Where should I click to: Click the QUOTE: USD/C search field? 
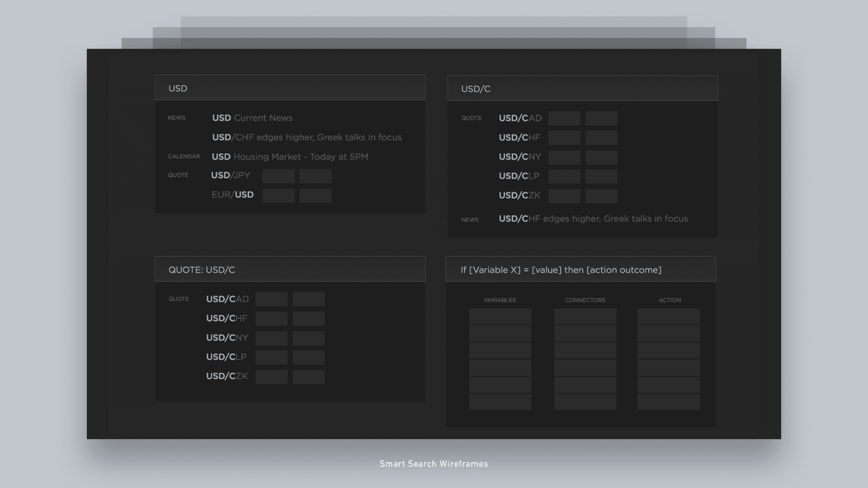[290, 269]
